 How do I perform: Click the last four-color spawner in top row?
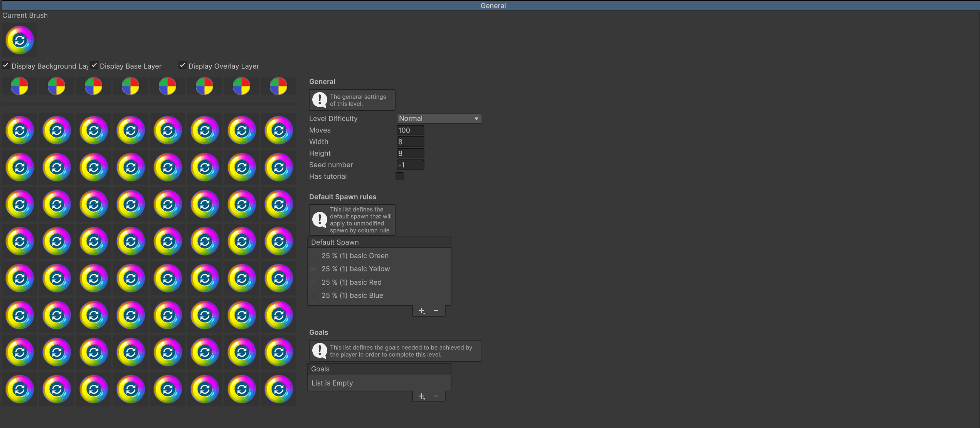coord(278,86)
